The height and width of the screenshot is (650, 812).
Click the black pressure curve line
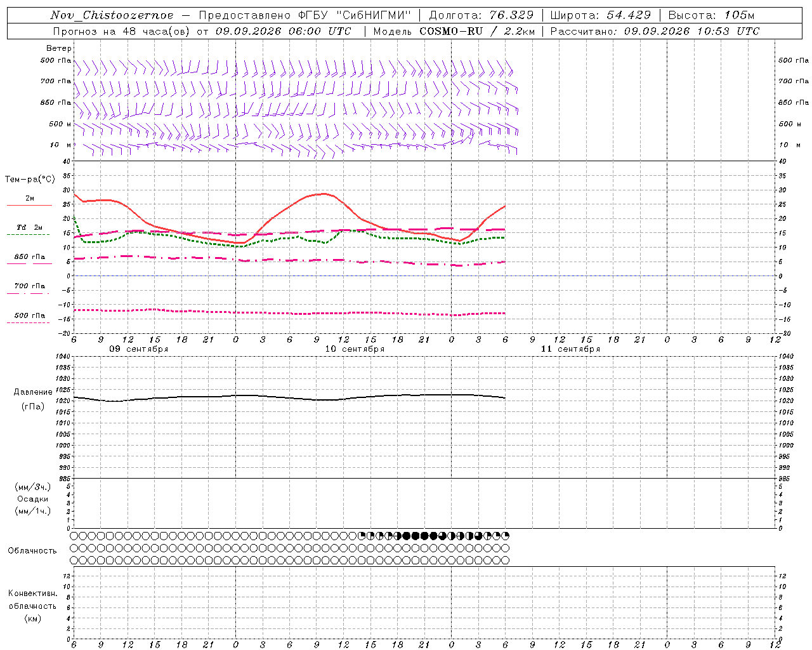tap(289, 397)
